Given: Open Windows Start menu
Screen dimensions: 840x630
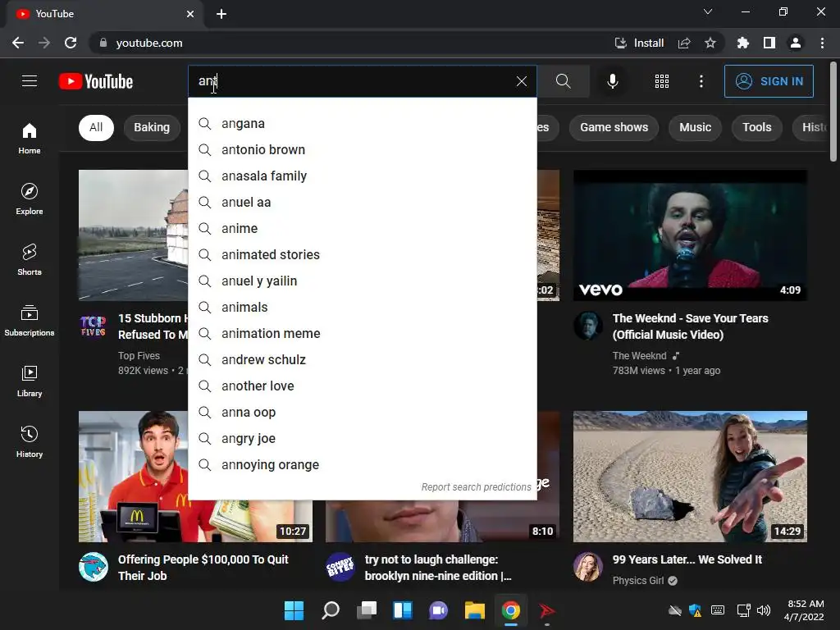Looking at the screenshot, I should point(294,610).
